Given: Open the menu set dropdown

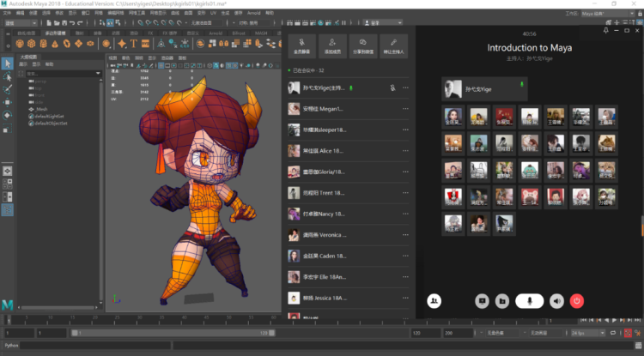Looking at the screenshot, I should 21,23.
